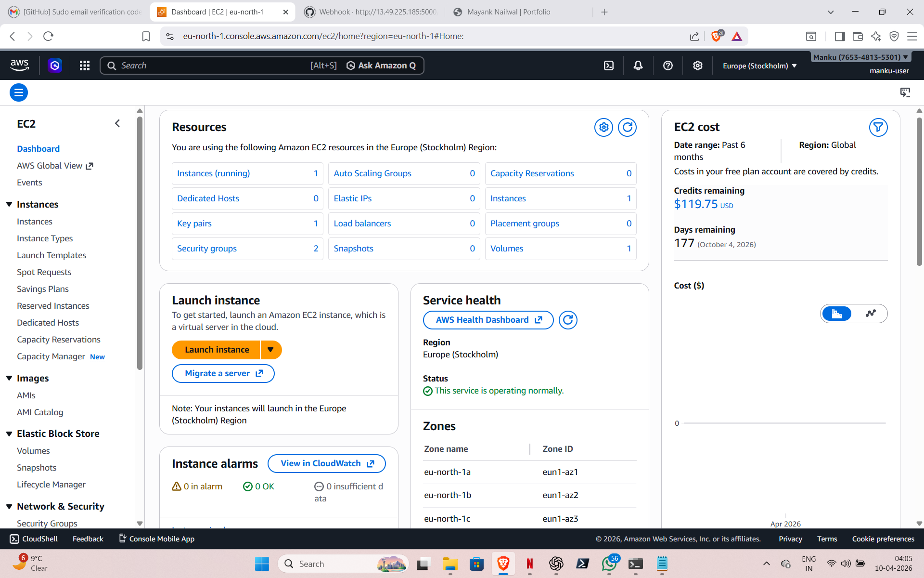Open CloudShell icon in top navigation bar
Screen dimensions: 924x578
(x=609, y=66)
